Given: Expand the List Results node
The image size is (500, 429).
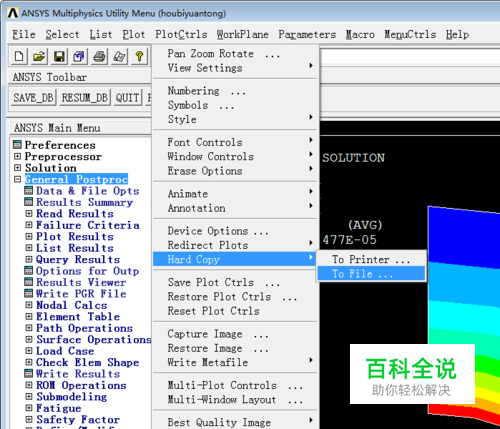Looking at the screenshot, I should [x=29, y=248].
